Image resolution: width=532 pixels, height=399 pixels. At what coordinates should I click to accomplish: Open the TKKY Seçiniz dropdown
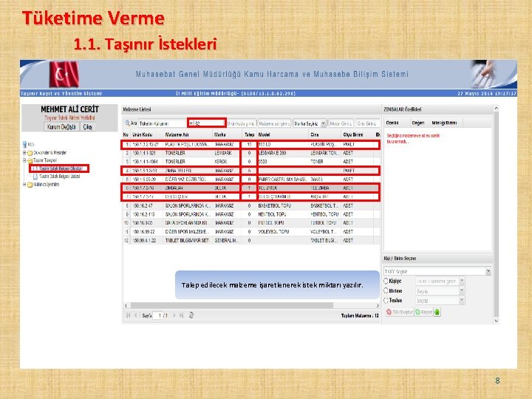pos(488,271)
